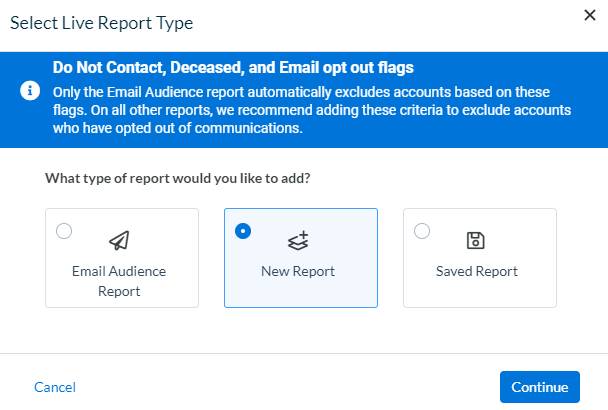This screenshot has width=608, height=410.
Task: Select the Saved Report radio button
Action: click(x=422, y=231)
